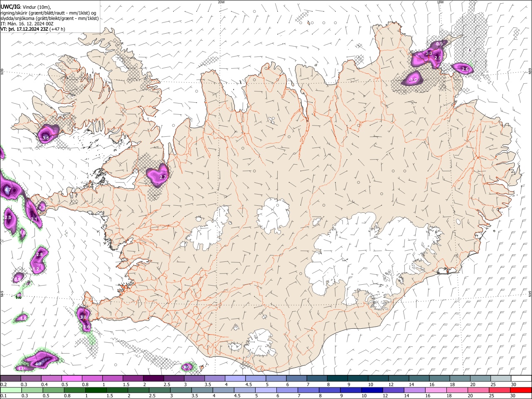The width and height of the screenshot is (532, 399).
Task: Click the '0.1' tick label on lower legend row
Action: point(3,396)
